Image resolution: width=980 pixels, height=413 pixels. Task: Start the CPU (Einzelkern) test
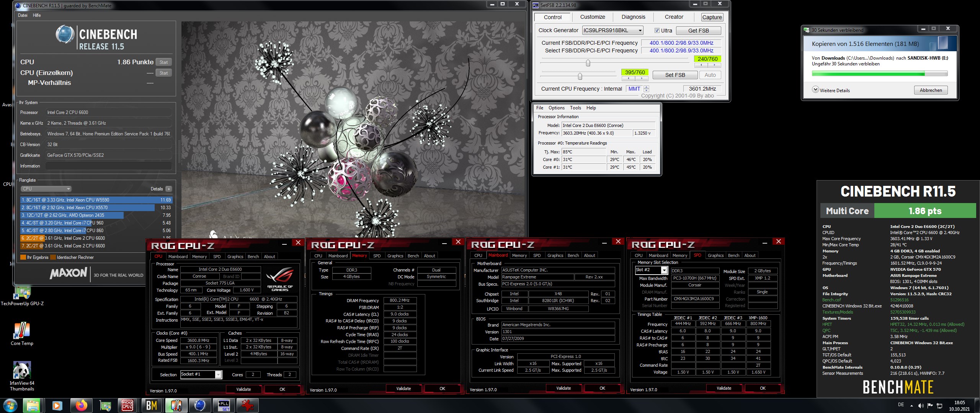point(163,73)
